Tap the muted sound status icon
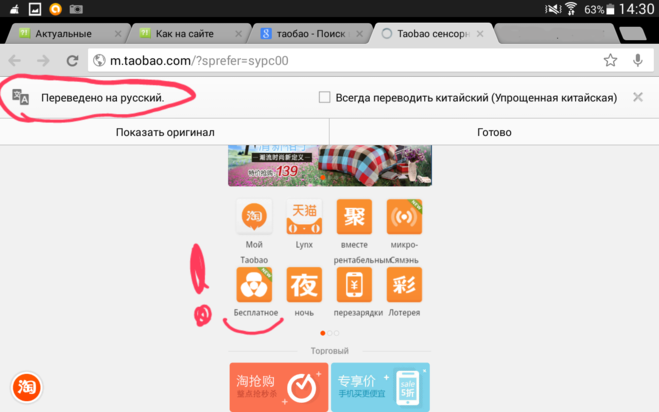Screen dimensions: 659x412 (553, 9)
